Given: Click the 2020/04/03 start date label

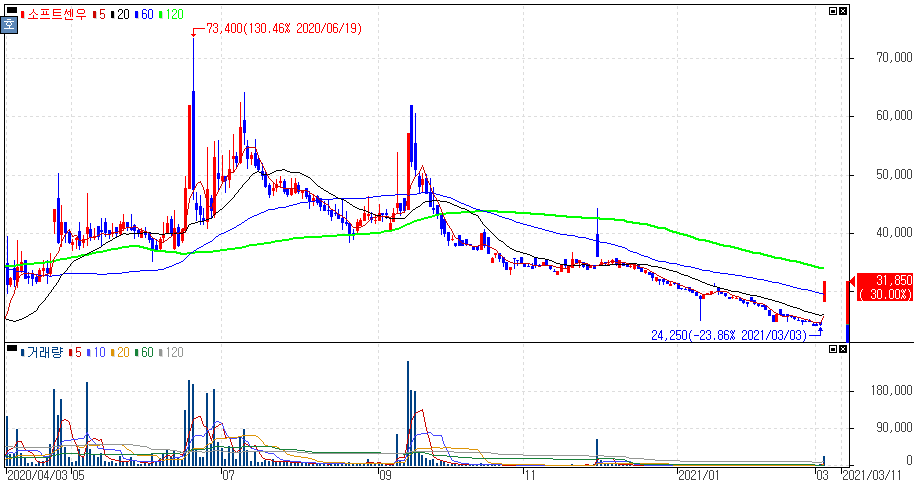Looking at the screenshot, I should point(37,475).
